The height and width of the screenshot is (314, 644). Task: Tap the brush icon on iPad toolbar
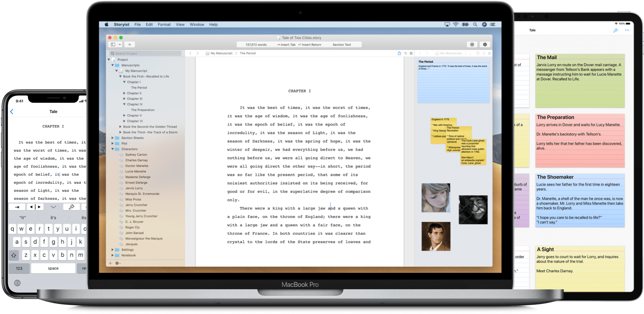coord(615,30)
